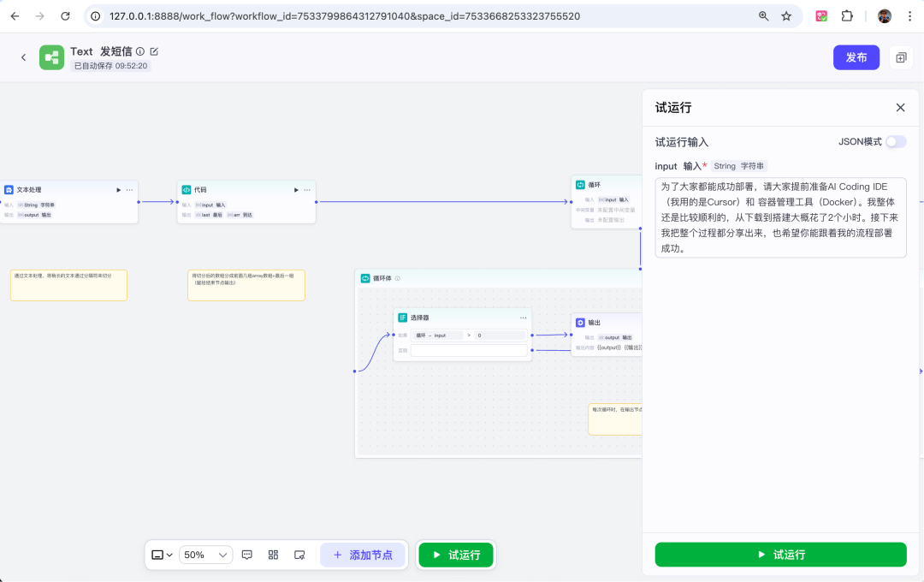This screenshot has width=924, height=582.
Task: Click the green 试运行 button in side panel
Action: 780,555
